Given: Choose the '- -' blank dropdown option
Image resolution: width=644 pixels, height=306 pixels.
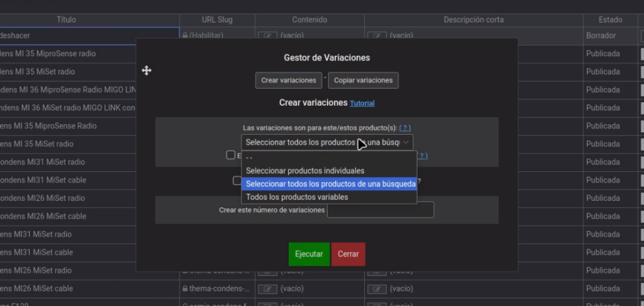Looking at the screenshot, I should 329,158.
